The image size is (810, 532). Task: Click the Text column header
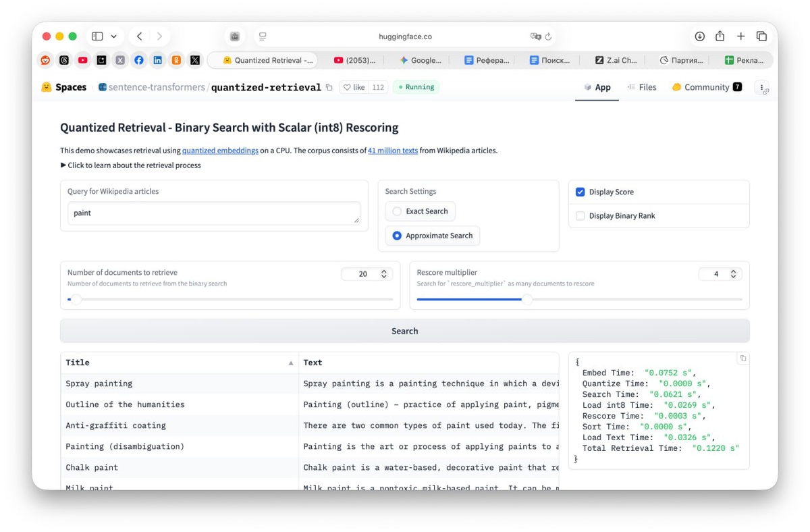point(429,363)
